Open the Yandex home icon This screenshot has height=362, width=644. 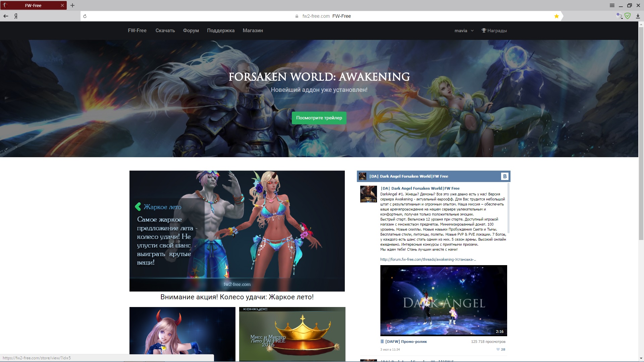(16, 16)
